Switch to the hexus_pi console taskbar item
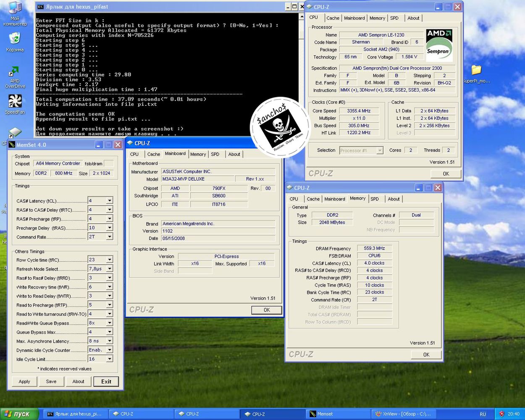 click(76, 414)
